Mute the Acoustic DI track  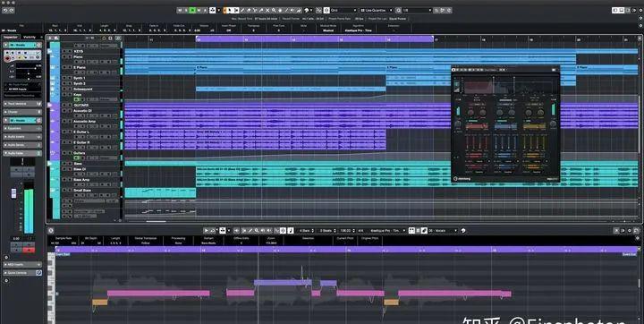tap(64, 111)
